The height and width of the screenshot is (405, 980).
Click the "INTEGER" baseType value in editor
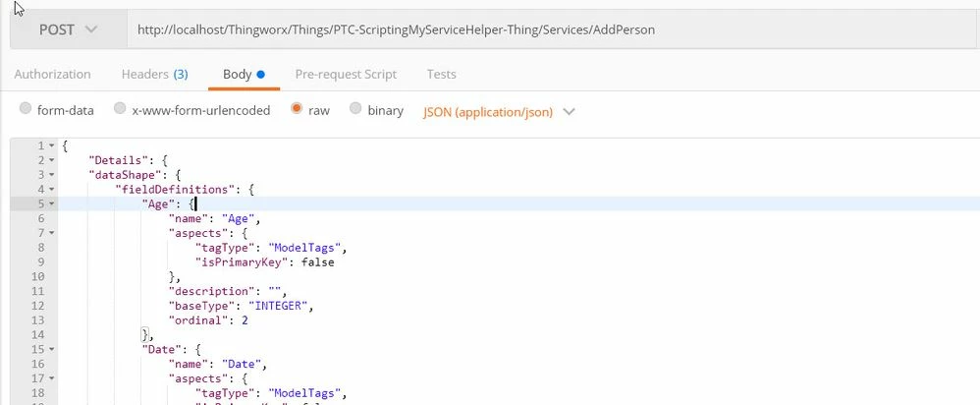point(278,306)
